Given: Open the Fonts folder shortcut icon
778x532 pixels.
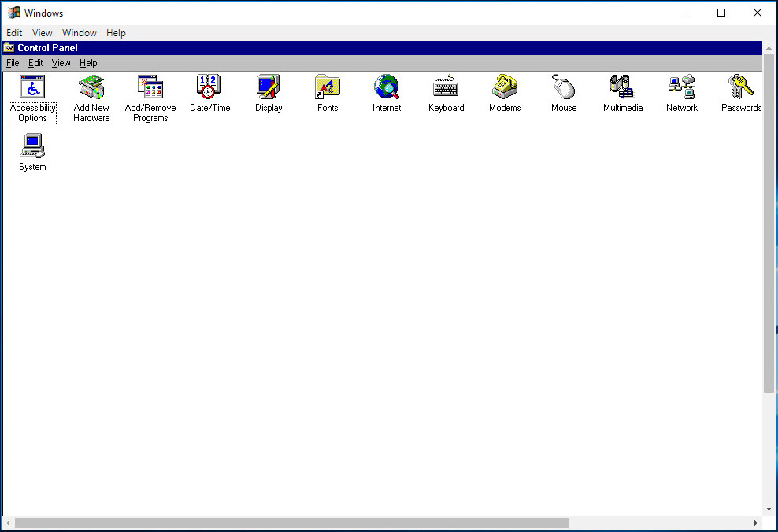Looking at the screenshot, I should pyautogui.click(x=328, y=87).
